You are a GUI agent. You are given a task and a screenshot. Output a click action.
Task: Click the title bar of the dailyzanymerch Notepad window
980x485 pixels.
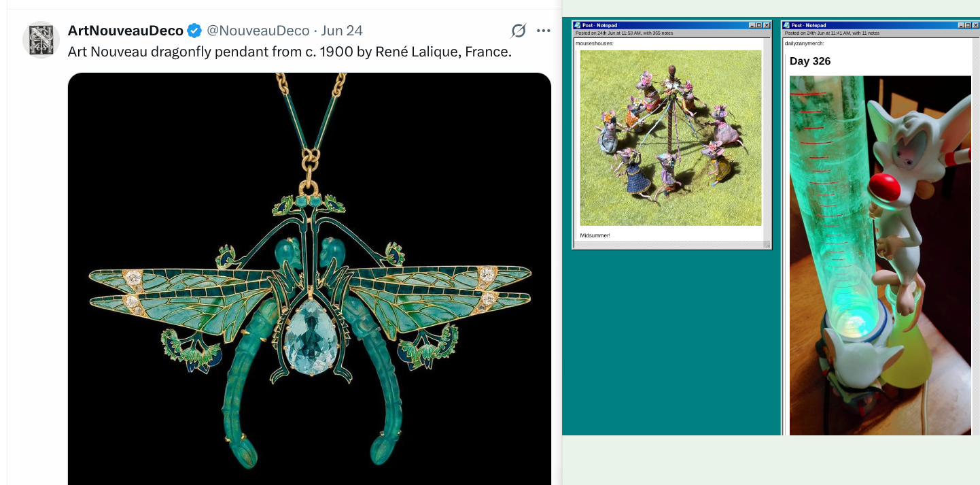click(881, 25)
